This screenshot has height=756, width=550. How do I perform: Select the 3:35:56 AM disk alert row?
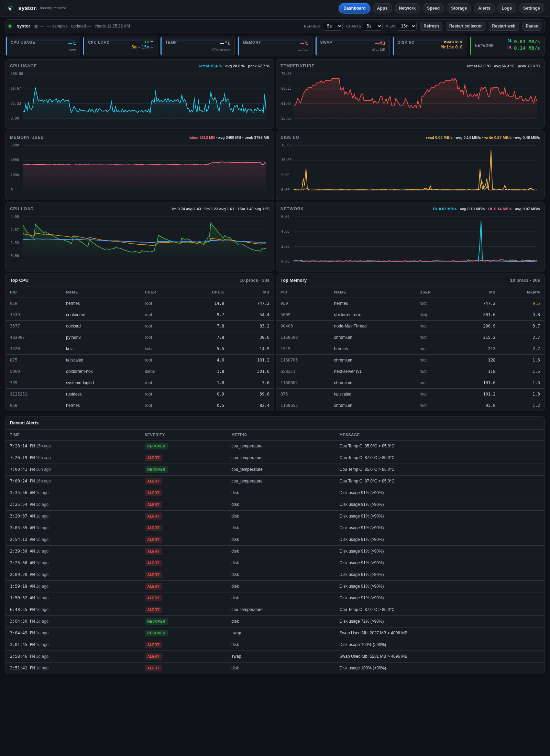point(275,493)
